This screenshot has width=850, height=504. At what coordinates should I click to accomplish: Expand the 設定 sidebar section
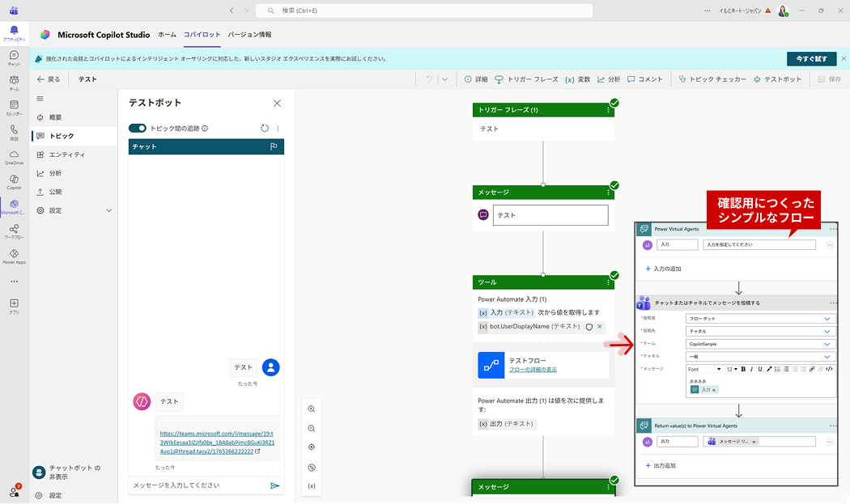[109, 210]
